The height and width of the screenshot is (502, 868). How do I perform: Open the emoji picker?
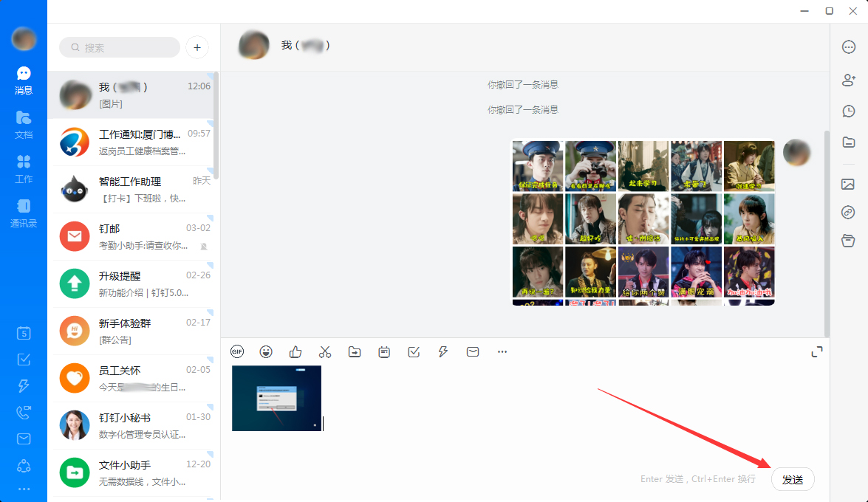pyautogui.click(x=266, y=351)
